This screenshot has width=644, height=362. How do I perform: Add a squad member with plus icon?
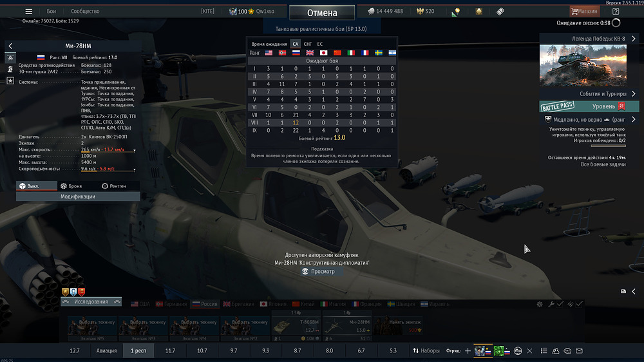pos(468,351)
